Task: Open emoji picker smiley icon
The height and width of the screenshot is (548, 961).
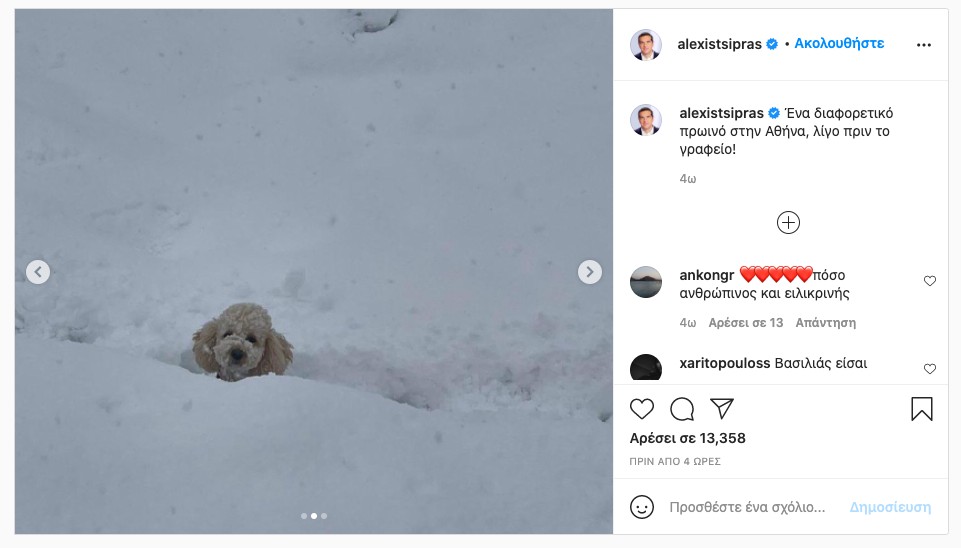Action: click(x=642, y=507)
